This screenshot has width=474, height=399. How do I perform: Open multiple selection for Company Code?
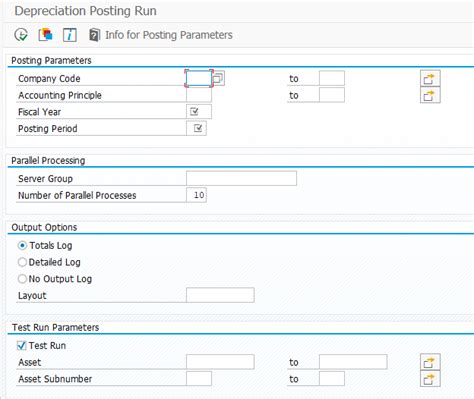pyautogui.click(x=430, y=79)
